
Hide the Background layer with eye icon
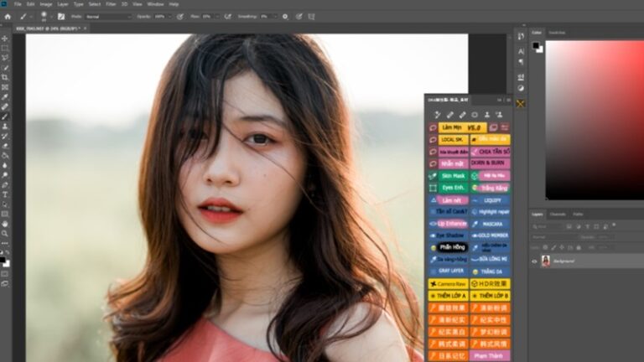click(535, 261)
